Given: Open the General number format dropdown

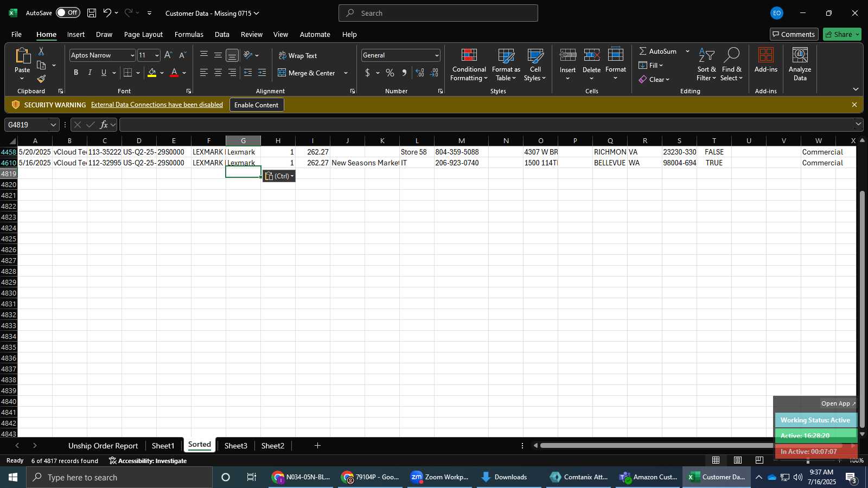Looking at the screenshot, I should point(437,55).
